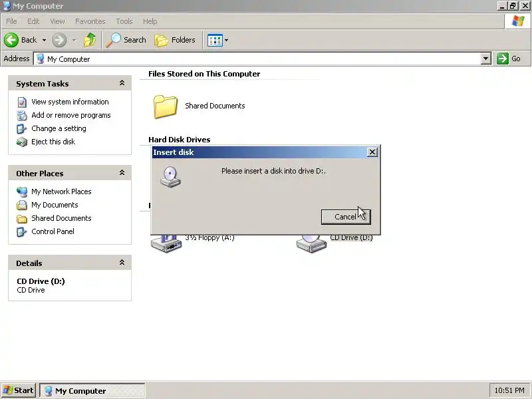Click Cancel in Insert disk dialog

coord(346,217)
